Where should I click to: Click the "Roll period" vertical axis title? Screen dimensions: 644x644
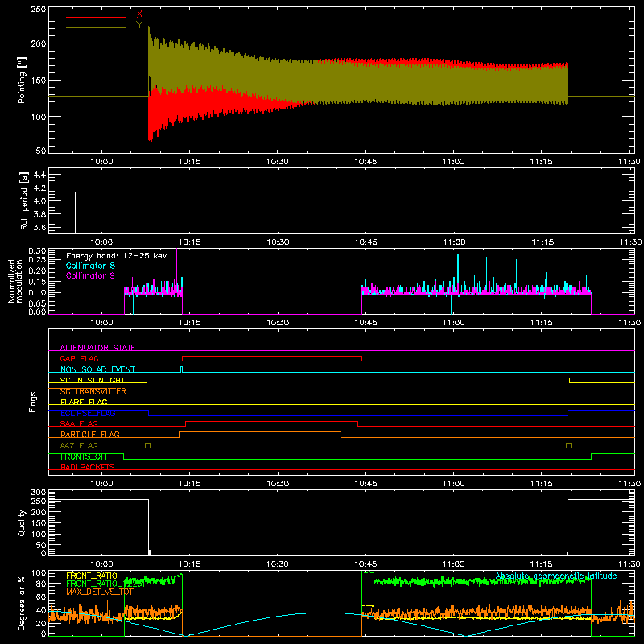[x=23, y=200]
